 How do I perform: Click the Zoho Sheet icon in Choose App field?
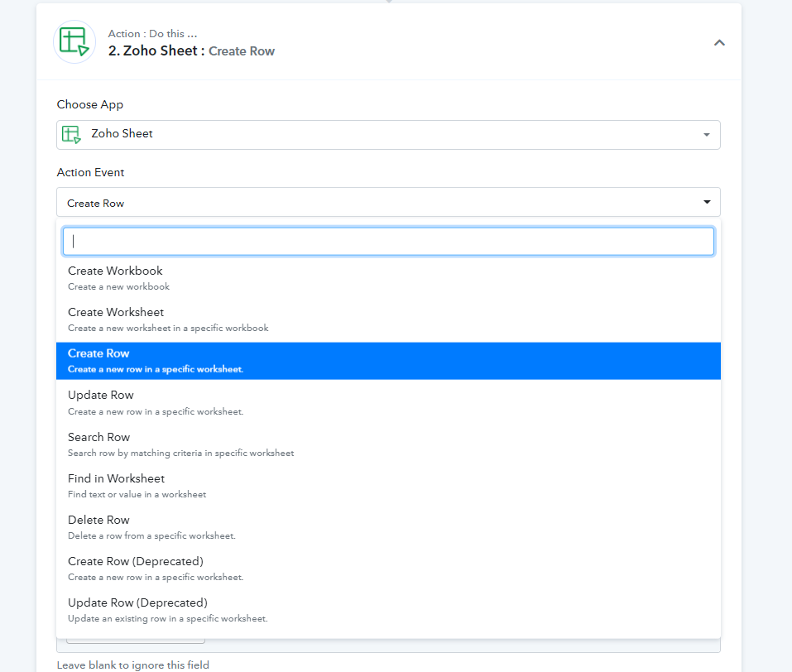pyautogui.click(x=71, y=134)
